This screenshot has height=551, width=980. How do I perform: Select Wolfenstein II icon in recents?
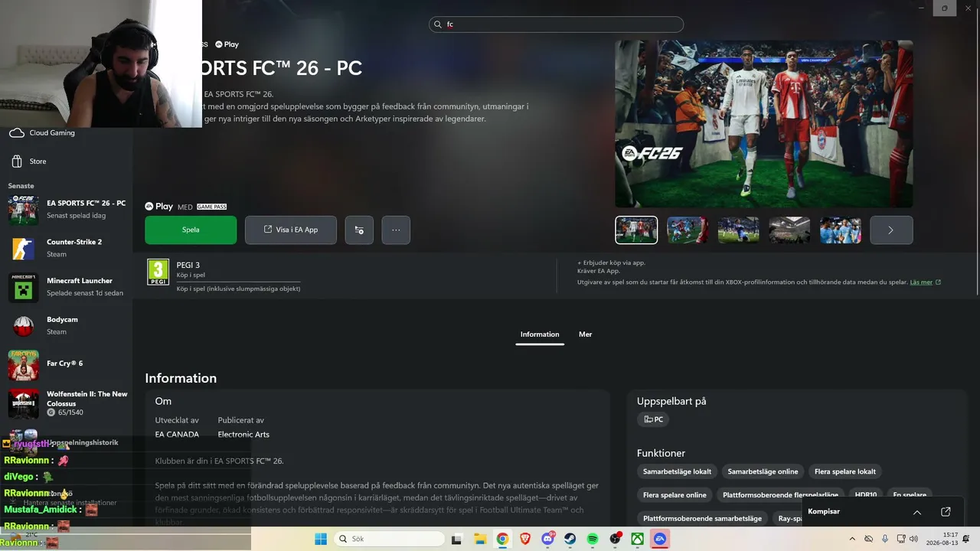click(23, 404)
